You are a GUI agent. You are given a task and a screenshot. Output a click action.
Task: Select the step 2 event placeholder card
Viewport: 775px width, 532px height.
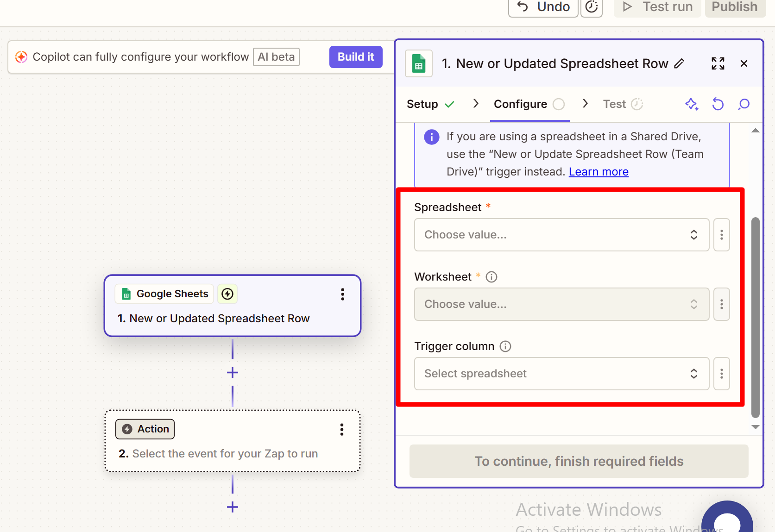233,441
